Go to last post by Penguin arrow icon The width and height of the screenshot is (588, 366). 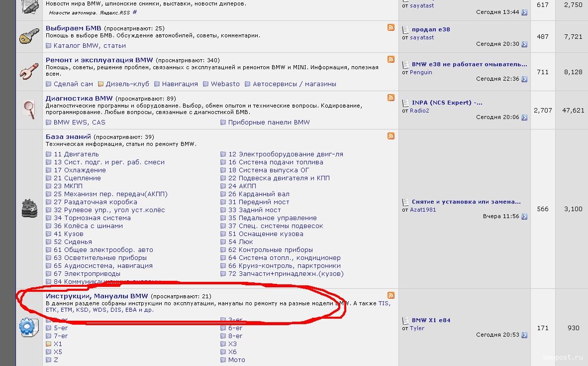524,79
